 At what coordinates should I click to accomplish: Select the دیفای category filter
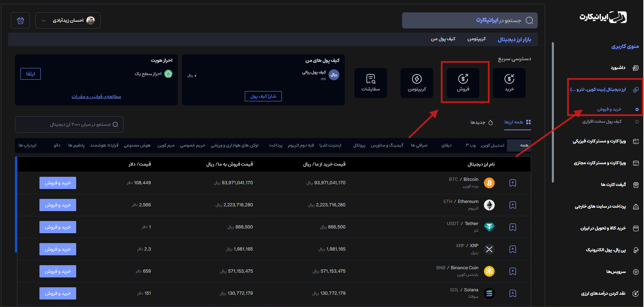coord(446,145)
